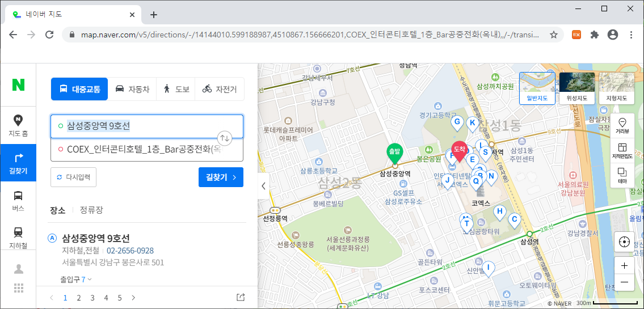Select map marker E
Image resolution: width=644 pixels, height=309 pixels.
pos(472,160)
